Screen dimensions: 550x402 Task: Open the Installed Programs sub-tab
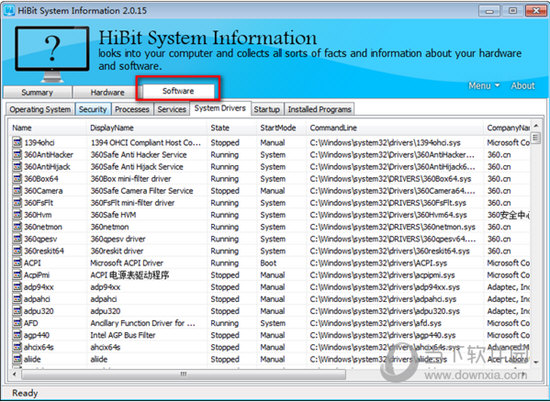(x=320, y=109)
